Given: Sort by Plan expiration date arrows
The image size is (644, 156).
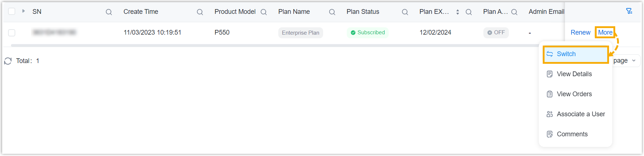Looking at the screenshot, I should click(x=458, y=12).
